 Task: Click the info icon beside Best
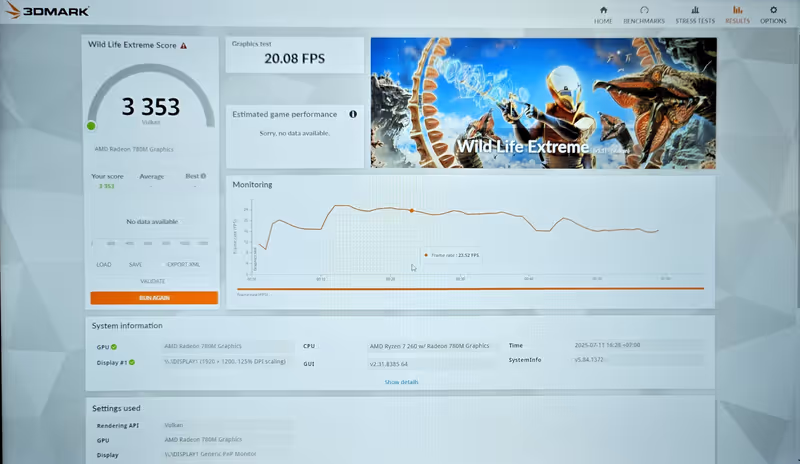[203, 176]
